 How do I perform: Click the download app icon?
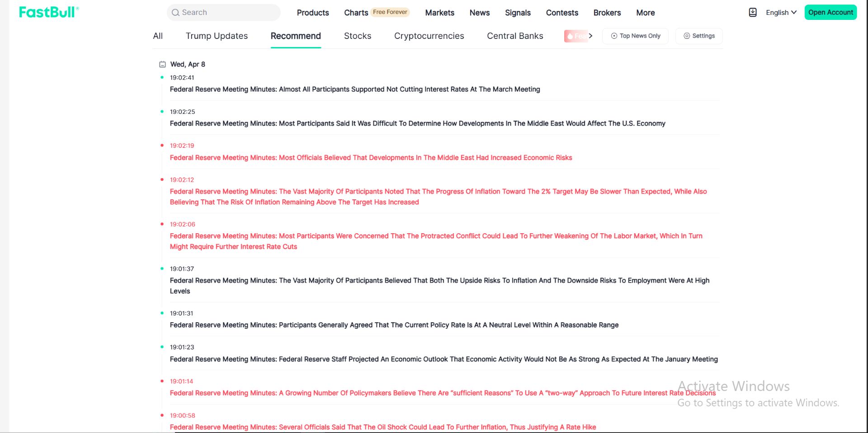point(752,13)
